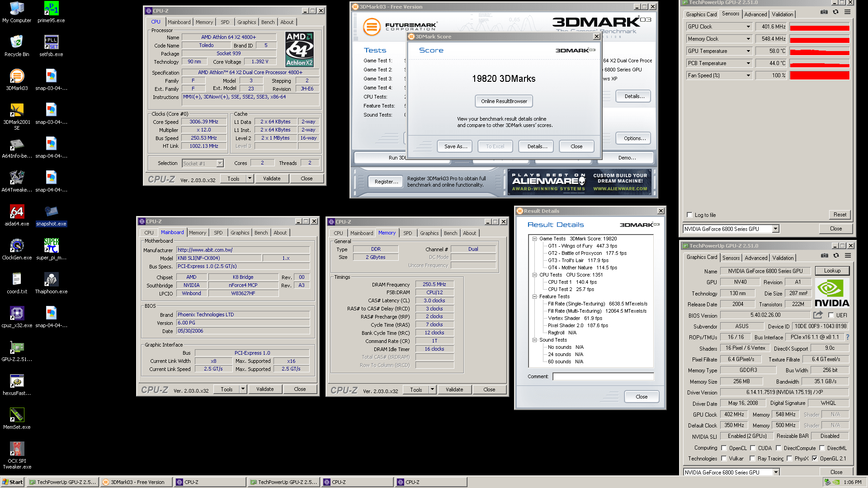Select the snapshot.exe desktop icon
The height and width of the screenshot is (488, 868).
coord(51,215)
